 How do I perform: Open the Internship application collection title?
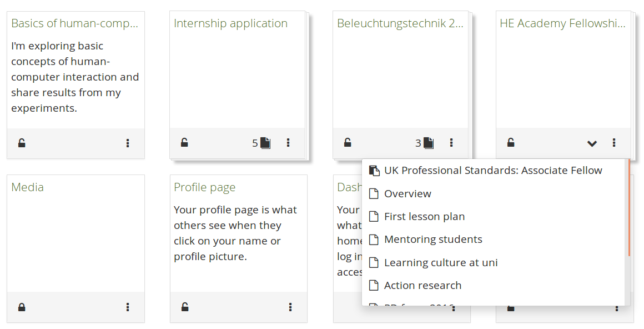coord(230,23)
